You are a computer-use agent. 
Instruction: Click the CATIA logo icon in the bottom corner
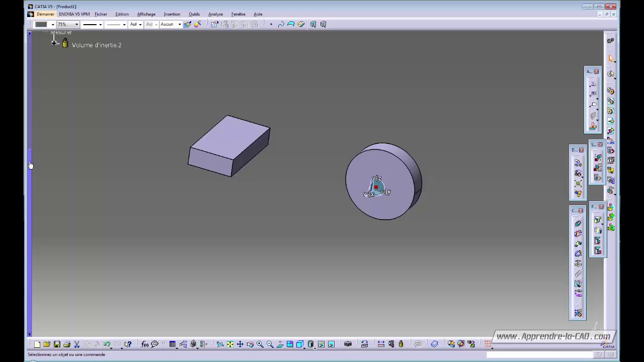click(x=608, y=344)
